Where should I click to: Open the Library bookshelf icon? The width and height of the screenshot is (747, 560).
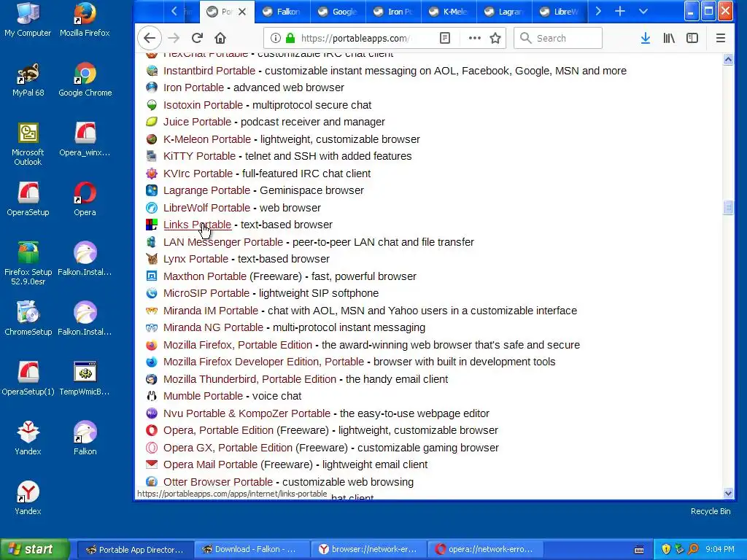click(669, 38)
